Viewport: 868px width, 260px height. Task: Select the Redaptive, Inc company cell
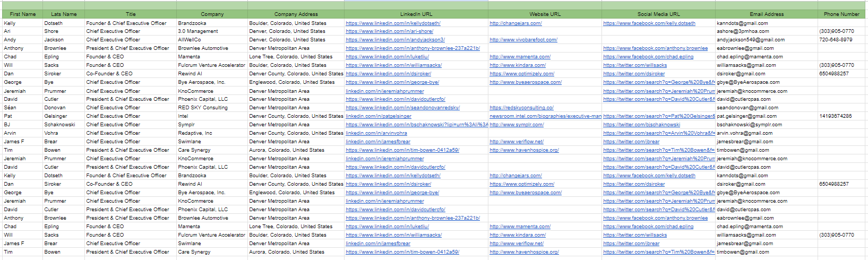point(212,133)
